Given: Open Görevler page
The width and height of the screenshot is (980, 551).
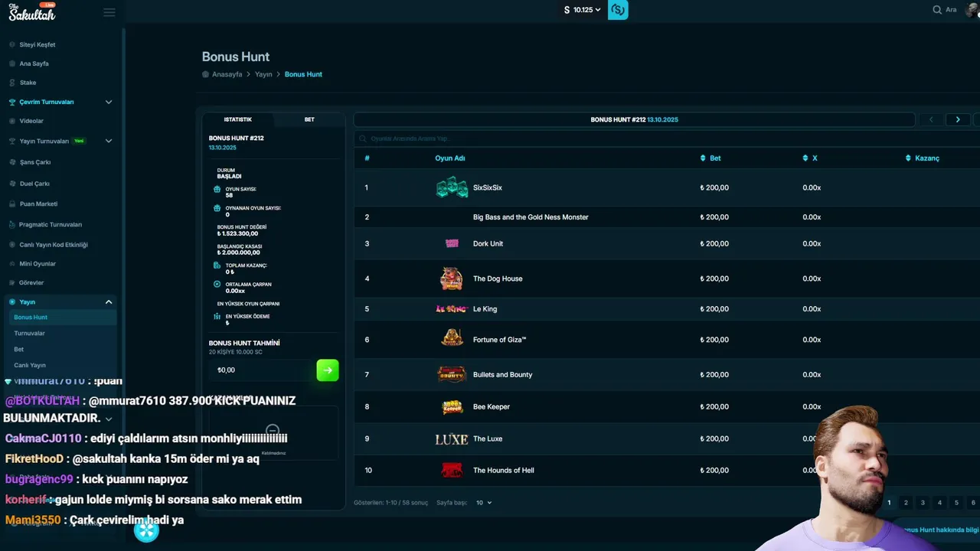Looking at the screenshot, I should (31, 282).
